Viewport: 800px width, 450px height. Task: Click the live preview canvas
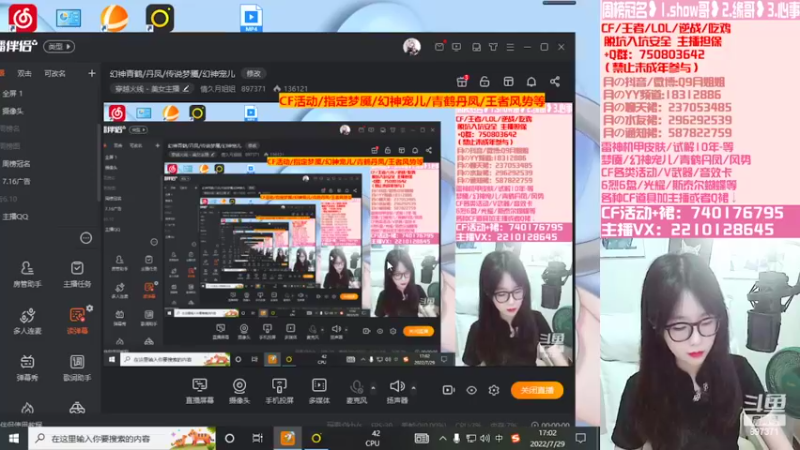click(x=338, y=235)
